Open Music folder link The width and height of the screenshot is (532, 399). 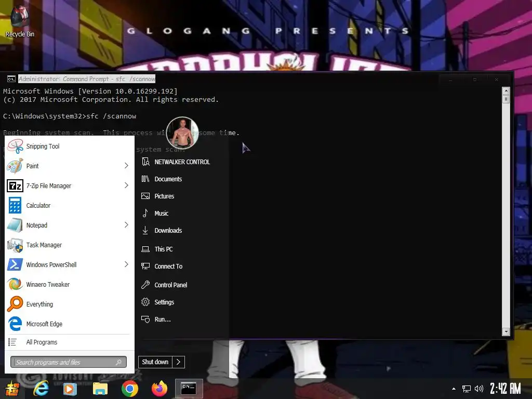pos(155,213)
